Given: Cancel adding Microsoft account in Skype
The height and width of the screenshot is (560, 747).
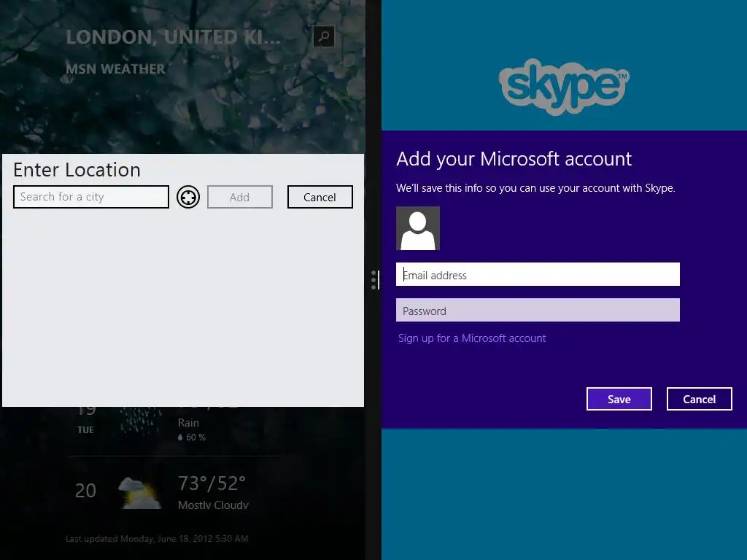Looking at the screenshot, I should click(699, 399).
